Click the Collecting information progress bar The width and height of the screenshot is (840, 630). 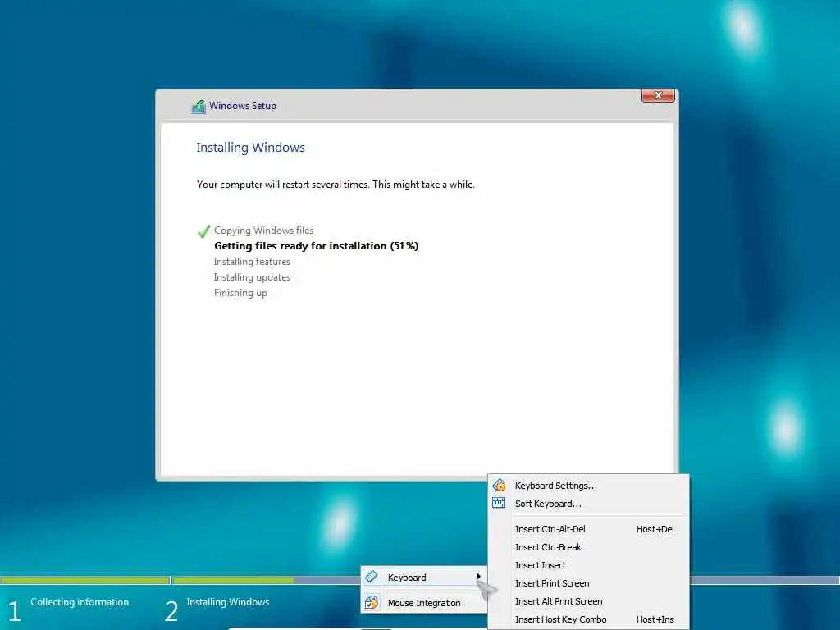point(85,580)
